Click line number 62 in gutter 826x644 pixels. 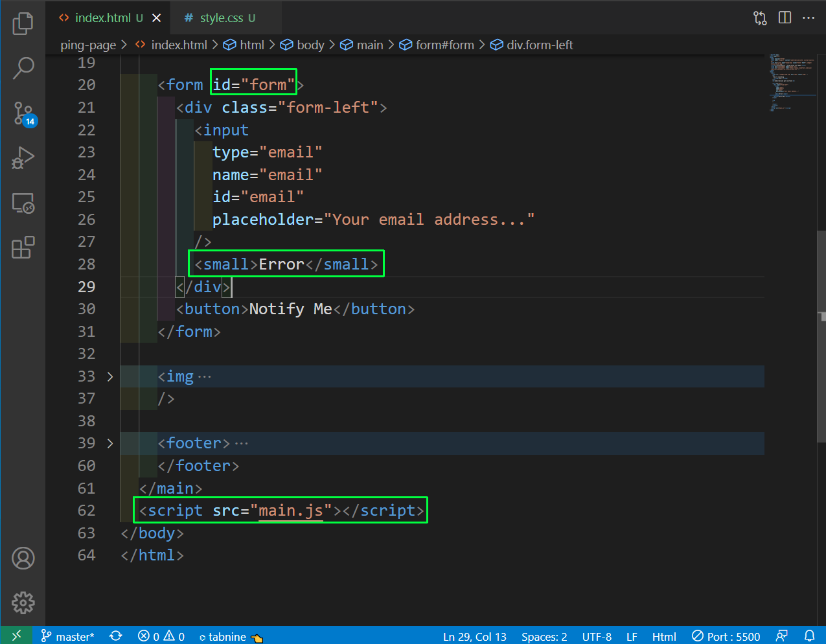coord(87,511)
